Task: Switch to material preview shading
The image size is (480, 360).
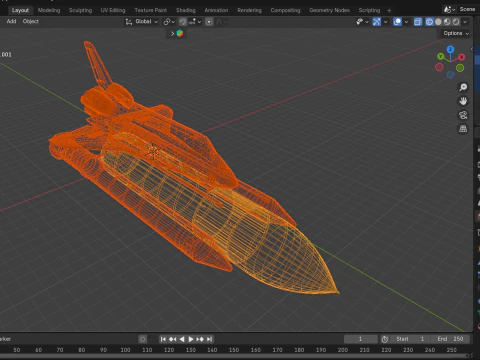Action: 447,22
